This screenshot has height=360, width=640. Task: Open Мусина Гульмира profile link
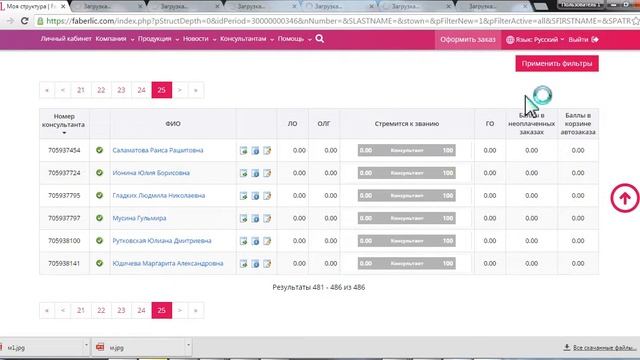[139, 218]
